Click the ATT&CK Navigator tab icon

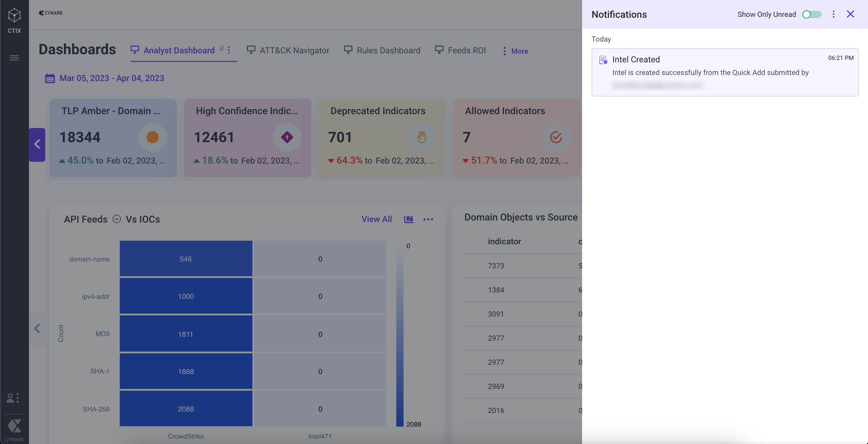251,50
